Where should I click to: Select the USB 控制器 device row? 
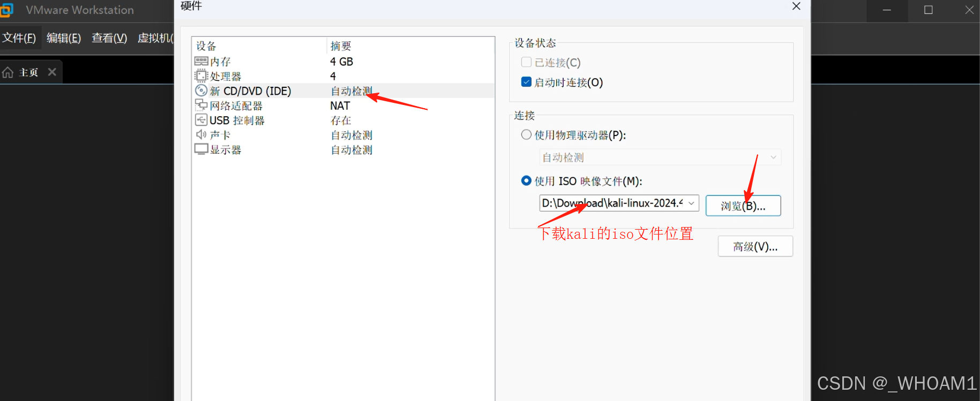343,120
